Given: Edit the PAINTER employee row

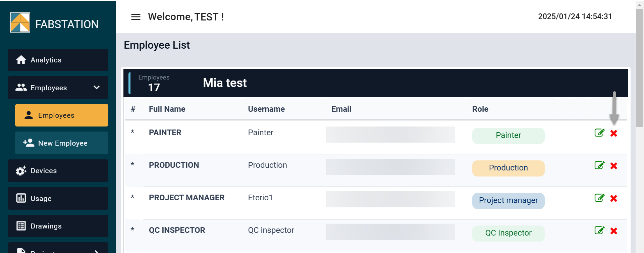Looking at the screenshot, I should tap(599, 133).
